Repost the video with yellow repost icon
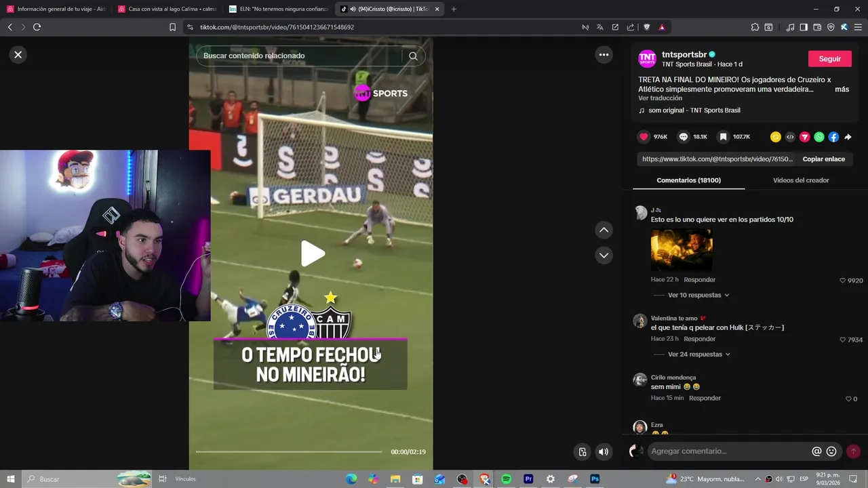 [776, 137]
